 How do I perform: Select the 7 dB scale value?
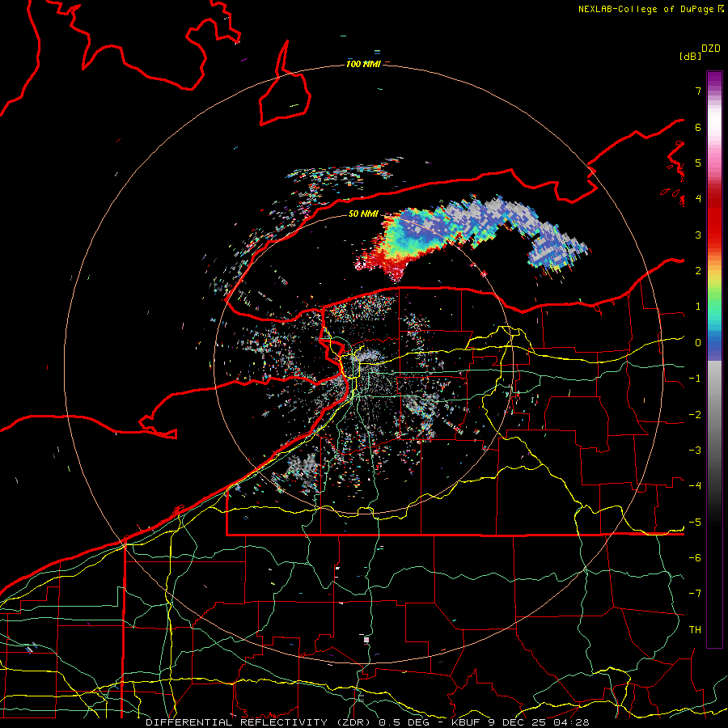(698, 91)
